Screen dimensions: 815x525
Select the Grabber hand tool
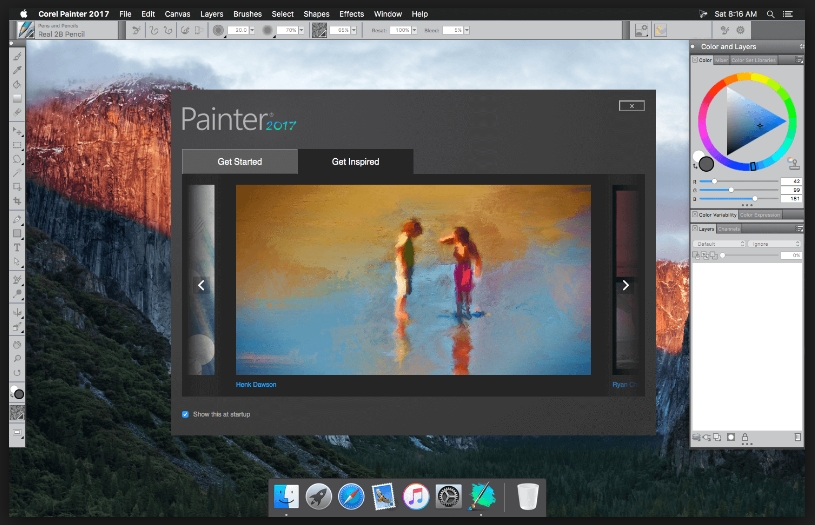click(17, 345)
